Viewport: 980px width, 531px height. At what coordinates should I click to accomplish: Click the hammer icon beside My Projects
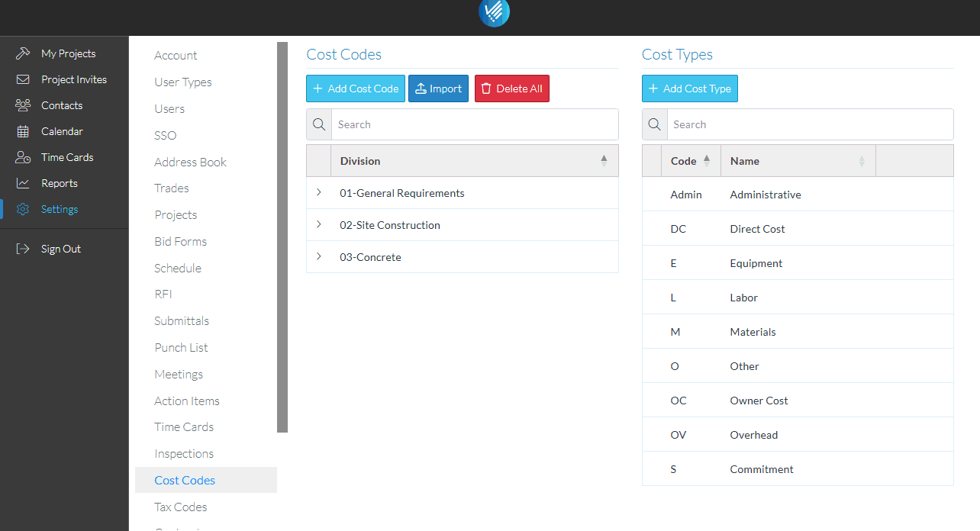(23, 53)
